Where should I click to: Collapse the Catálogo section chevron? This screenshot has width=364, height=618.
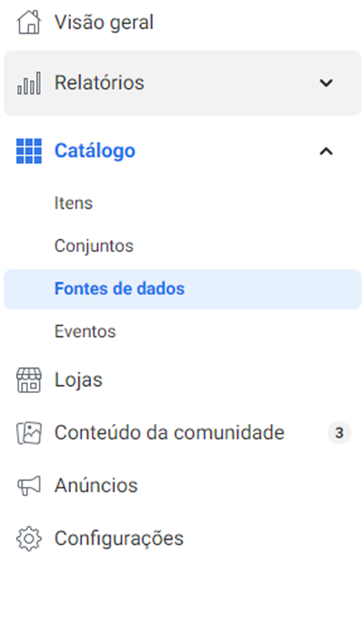coord(326,151)
